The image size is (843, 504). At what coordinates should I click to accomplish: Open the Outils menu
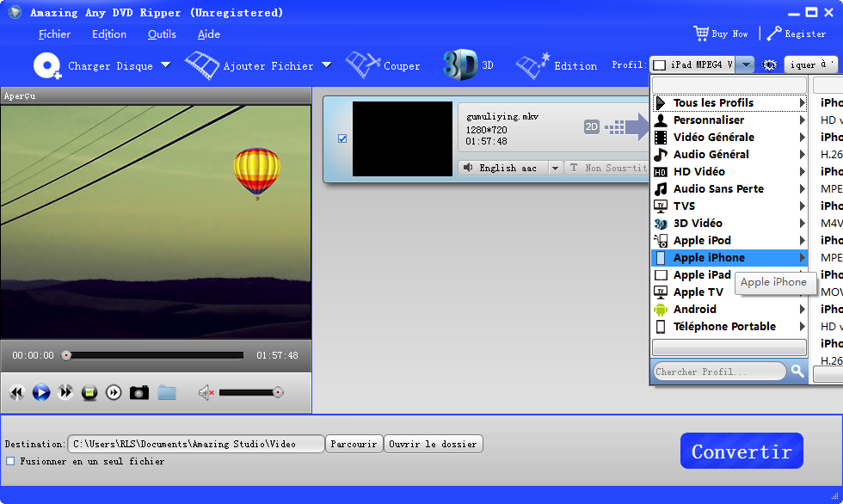pyautogui.click(x=162, y=34)
